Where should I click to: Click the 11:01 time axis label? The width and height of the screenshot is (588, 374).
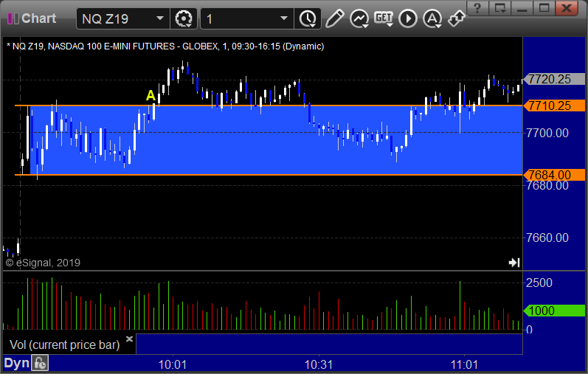(464, 364)
